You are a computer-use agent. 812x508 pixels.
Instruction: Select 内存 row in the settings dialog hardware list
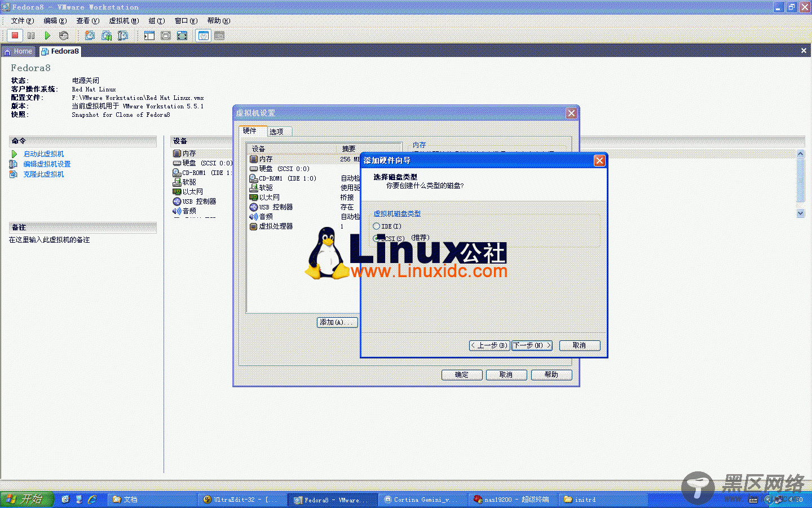point(304,159)
